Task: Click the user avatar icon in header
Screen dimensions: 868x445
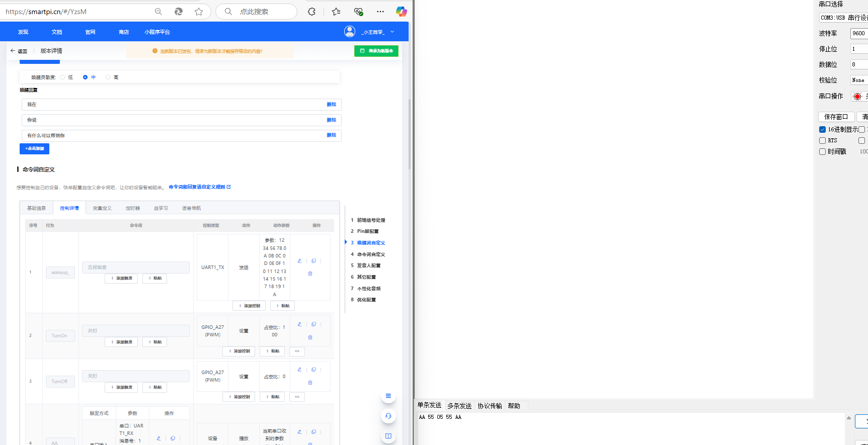Action: click(349, 32)
